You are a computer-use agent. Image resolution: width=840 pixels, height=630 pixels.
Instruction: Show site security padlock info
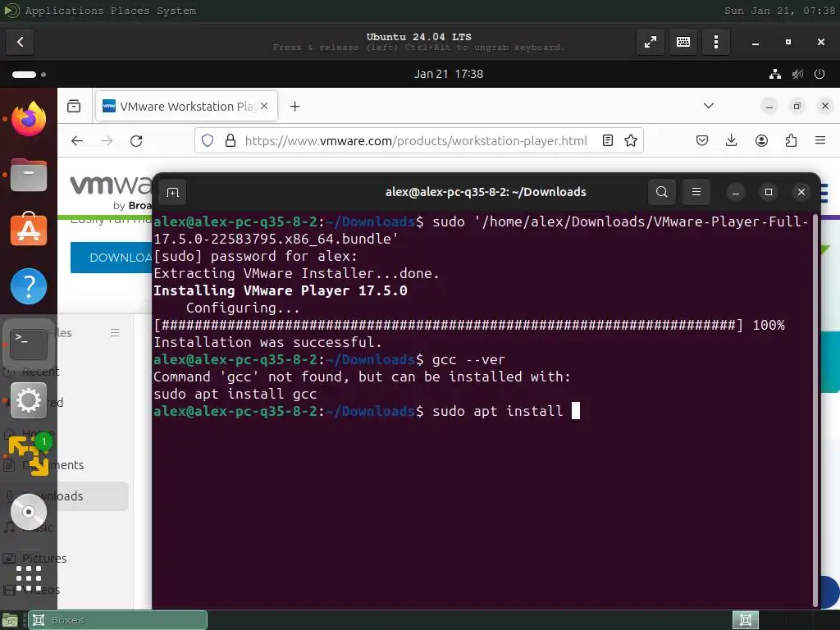231,140
